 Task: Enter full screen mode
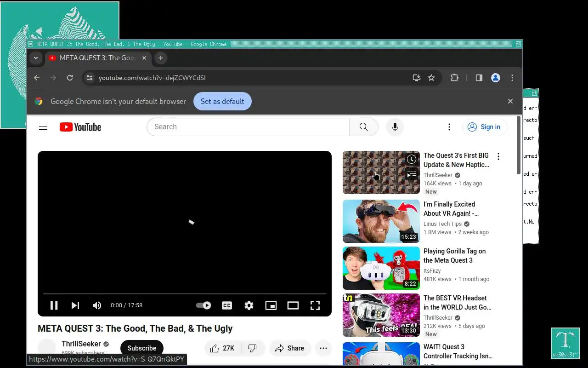(x=315, y=305)
